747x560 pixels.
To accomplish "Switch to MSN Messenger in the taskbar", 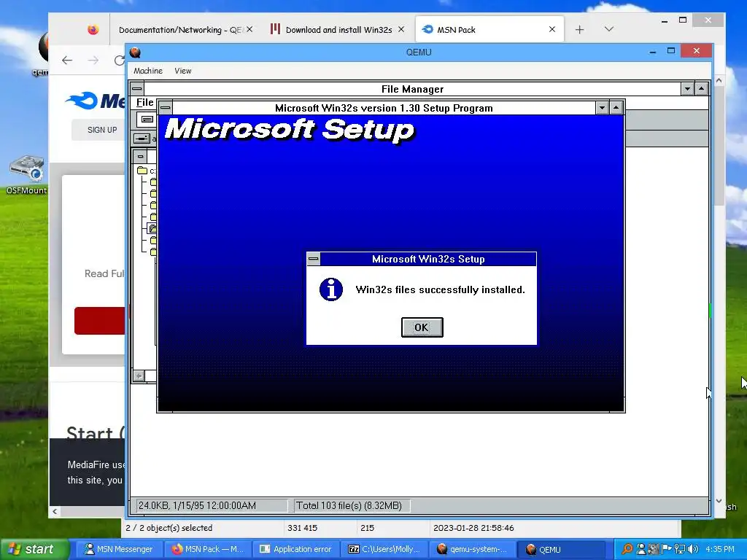I will 118,549.
